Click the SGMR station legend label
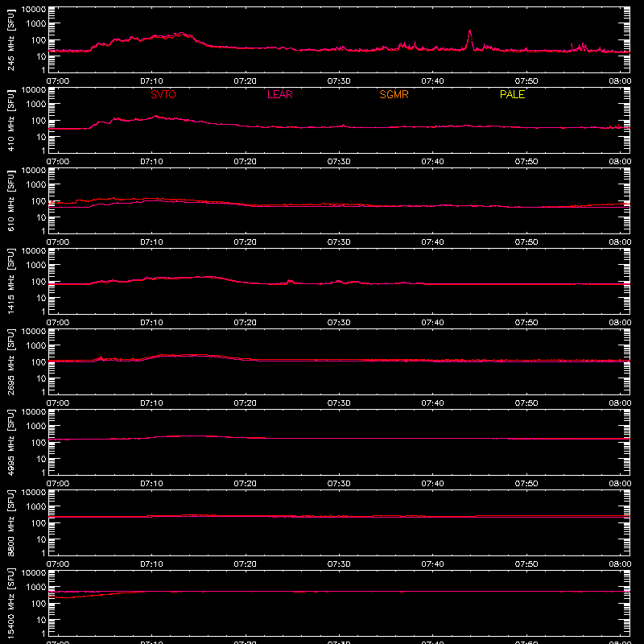This screenshot has height=644, width=644. coord(394,94)
